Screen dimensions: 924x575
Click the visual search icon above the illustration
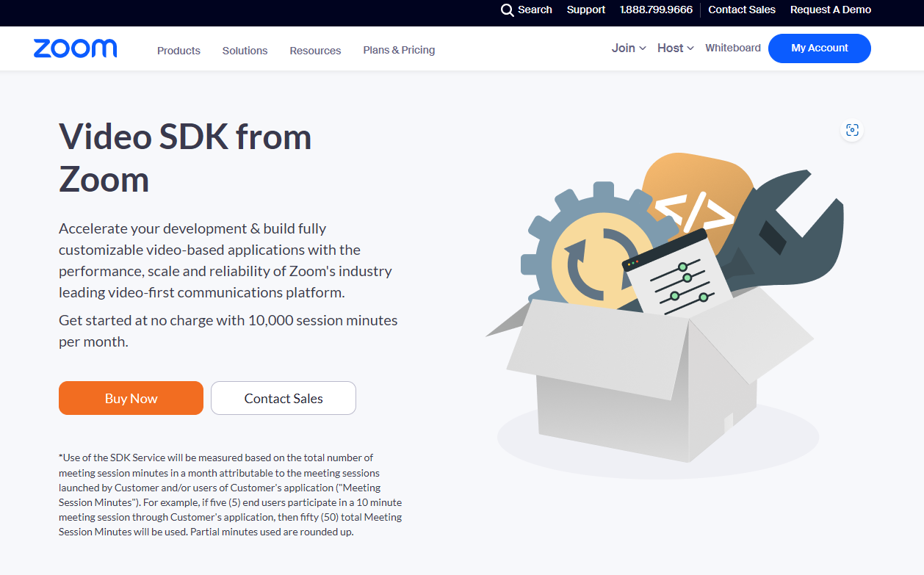[x=852, y=130]
